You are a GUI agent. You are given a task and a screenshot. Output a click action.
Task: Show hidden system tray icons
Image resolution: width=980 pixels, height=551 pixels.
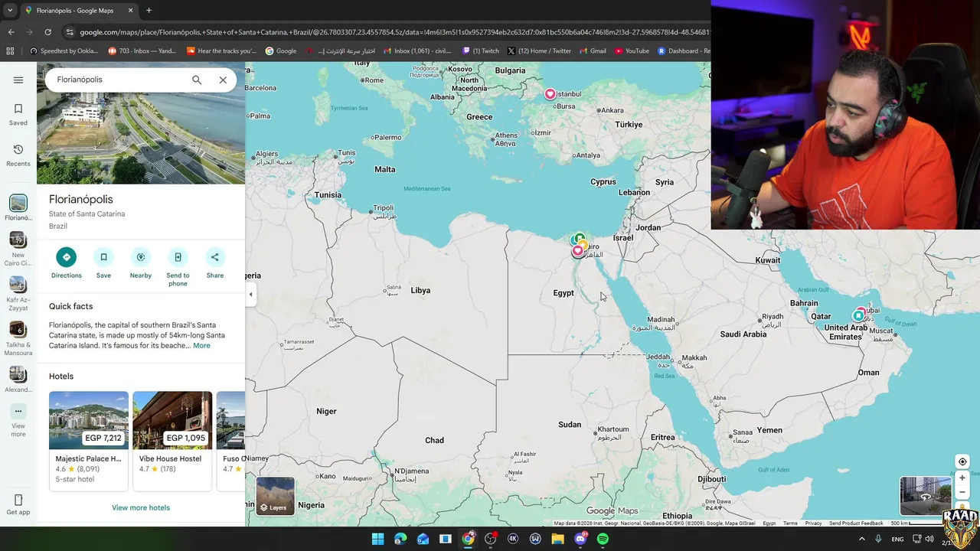(x=861, y=539)
